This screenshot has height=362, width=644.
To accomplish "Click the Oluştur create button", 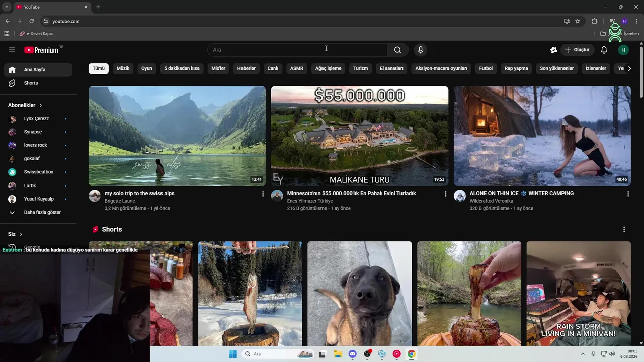I will pyautogui.click(x=578, y=50).
